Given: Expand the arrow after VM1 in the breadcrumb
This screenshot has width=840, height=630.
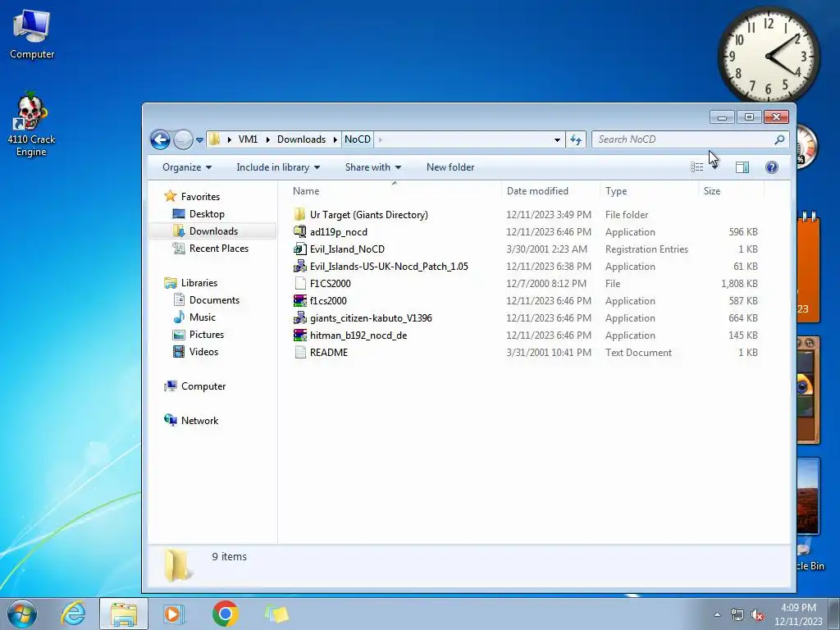Looking at the screenshot, I should (267, 139).
